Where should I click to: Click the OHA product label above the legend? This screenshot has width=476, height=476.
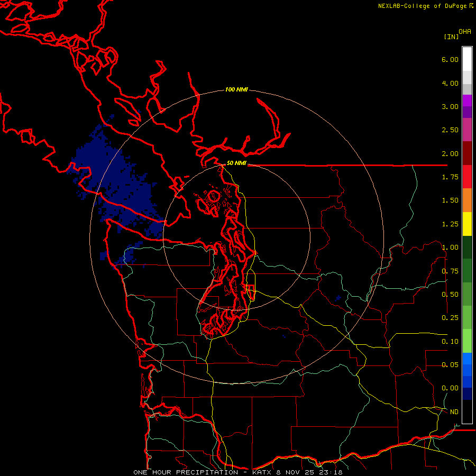465,31
